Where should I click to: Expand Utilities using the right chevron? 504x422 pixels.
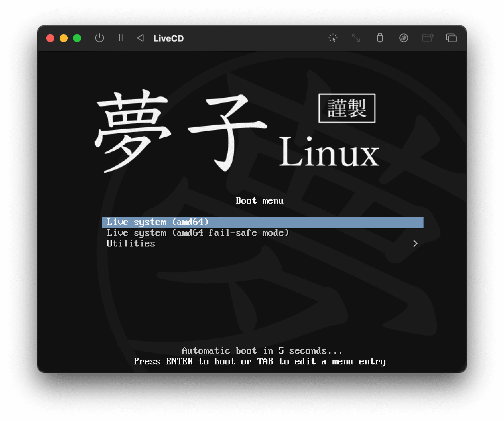tap(416, 243)
